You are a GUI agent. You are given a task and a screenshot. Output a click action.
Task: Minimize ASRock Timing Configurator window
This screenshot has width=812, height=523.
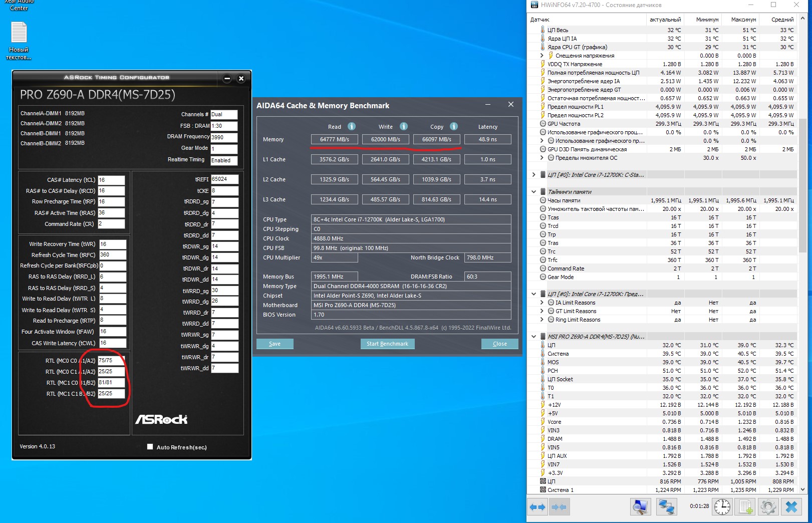[227, 79]
